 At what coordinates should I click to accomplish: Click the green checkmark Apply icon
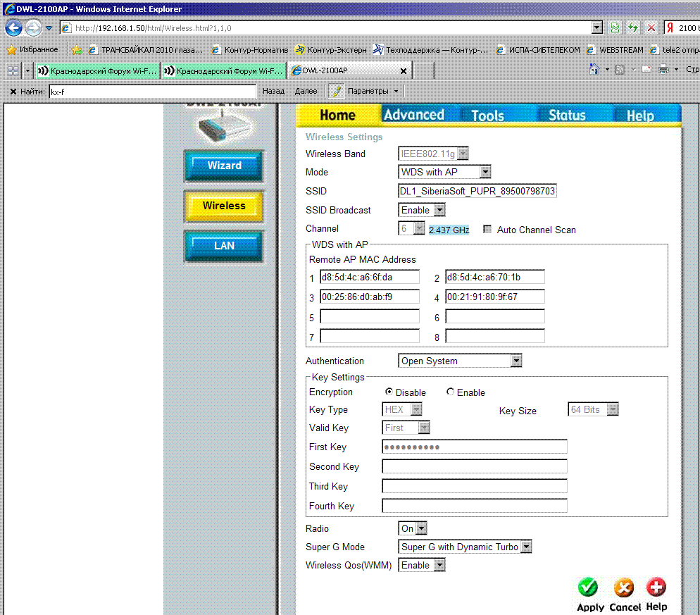pyautogui.click(x=588, y=588)
